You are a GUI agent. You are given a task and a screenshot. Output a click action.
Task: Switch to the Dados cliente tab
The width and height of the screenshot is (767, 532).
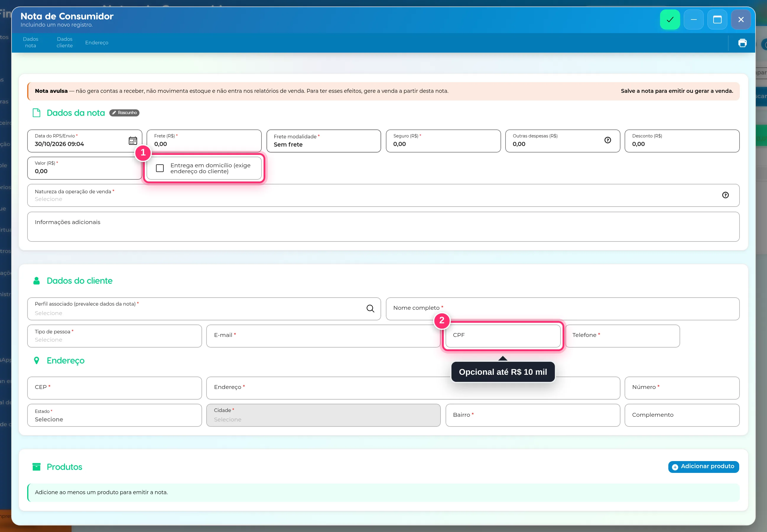click(x=65, y=42)
